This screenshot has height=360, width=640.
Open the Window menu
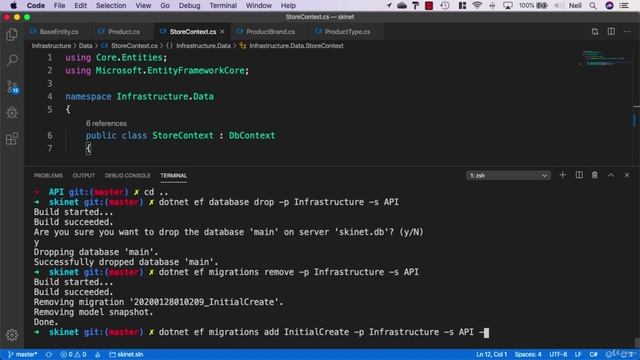(258, 5)
